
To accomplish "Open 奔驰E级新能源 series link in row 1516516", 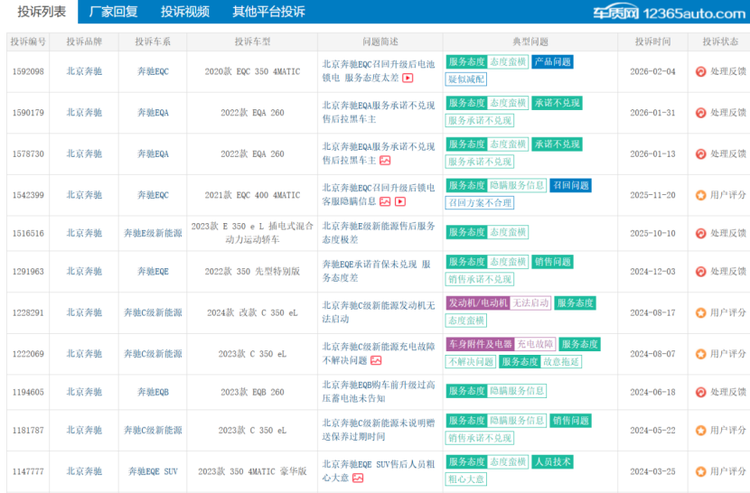I will [x=153, y=233].
